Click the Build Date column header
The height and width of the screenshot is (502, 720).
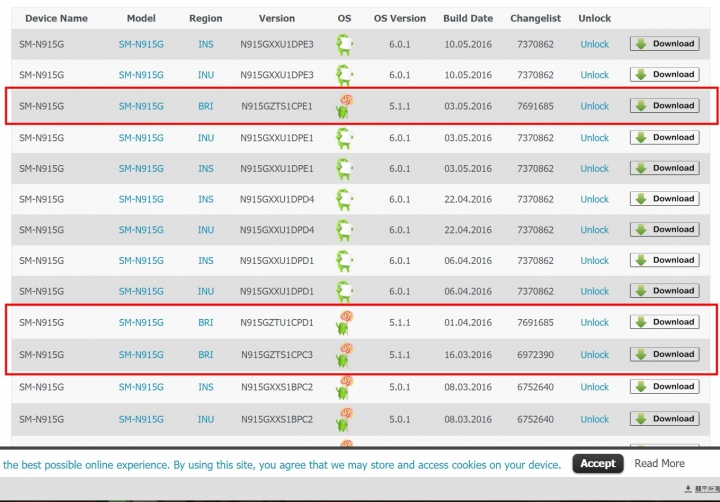[x=468, y=19]
